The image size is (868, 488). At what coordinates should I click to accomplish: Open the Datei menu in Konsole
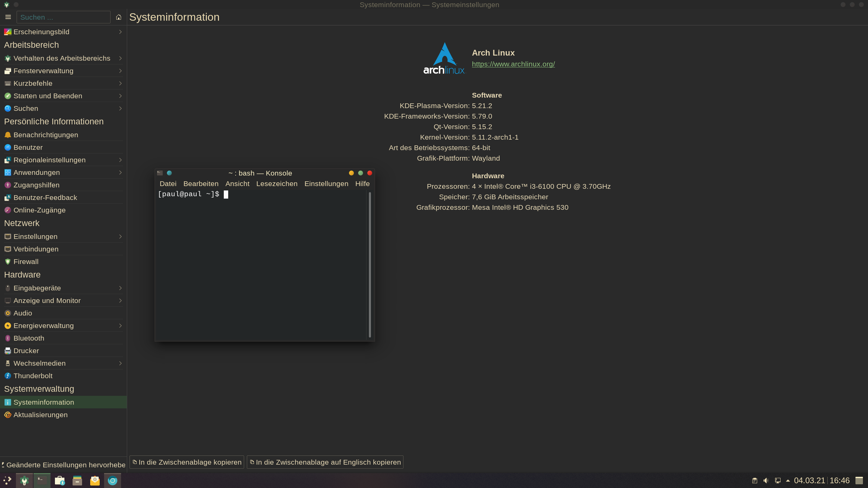tap(168, 183)
